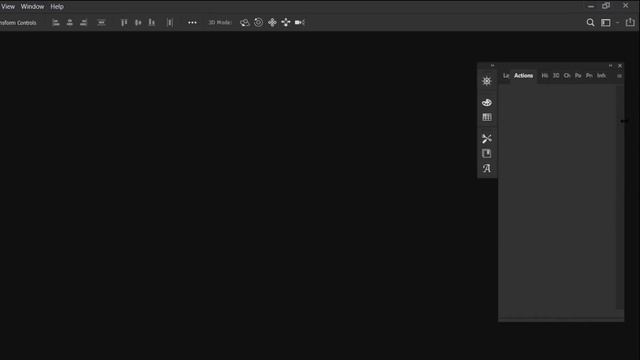Viewport: 640px width, 360px height.
Task: Align top edges in the options bar
Action: coord(124,22)
